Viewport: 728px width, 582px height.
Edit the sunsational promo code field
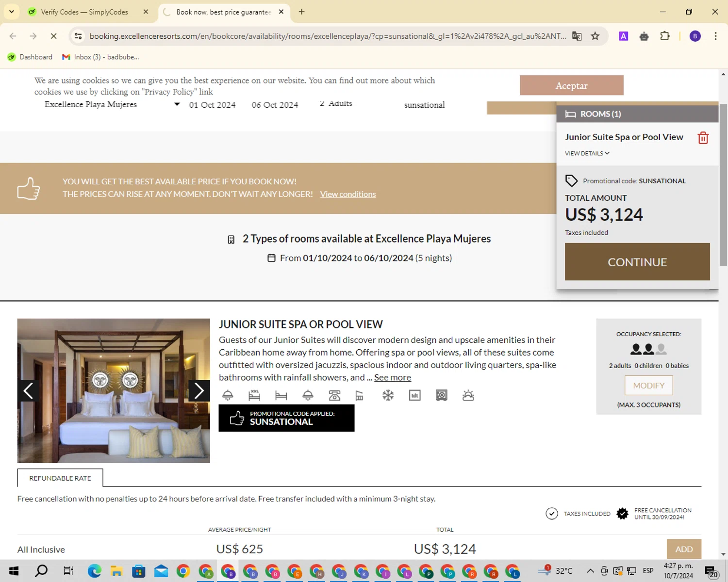coord(425,105)
